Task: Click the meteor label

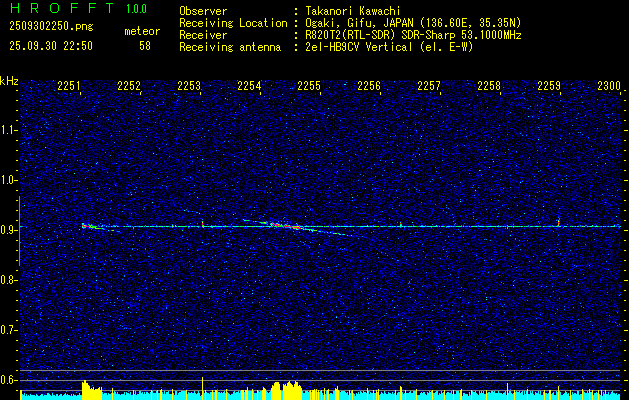Action: coord(142,31)
